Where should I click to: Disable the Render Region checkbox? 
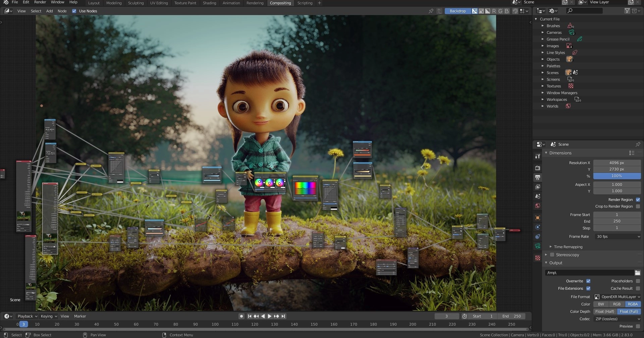[638, 200]
